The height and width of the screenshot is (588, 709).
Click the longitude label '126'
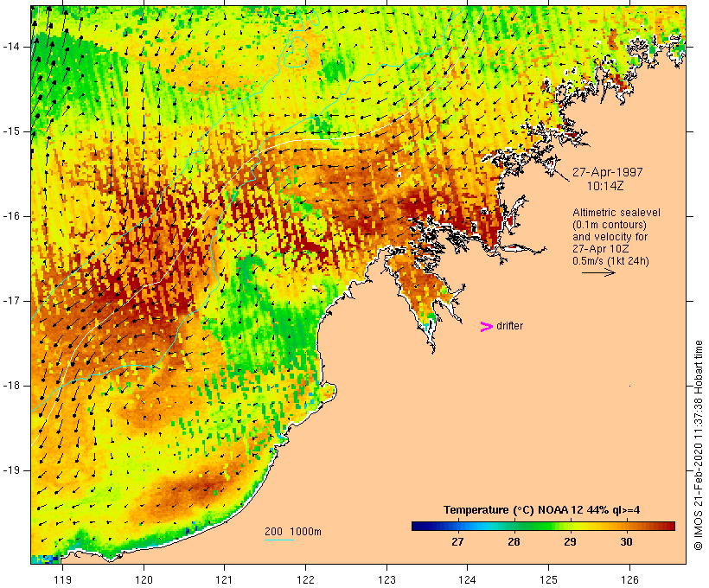click(629, 579)
